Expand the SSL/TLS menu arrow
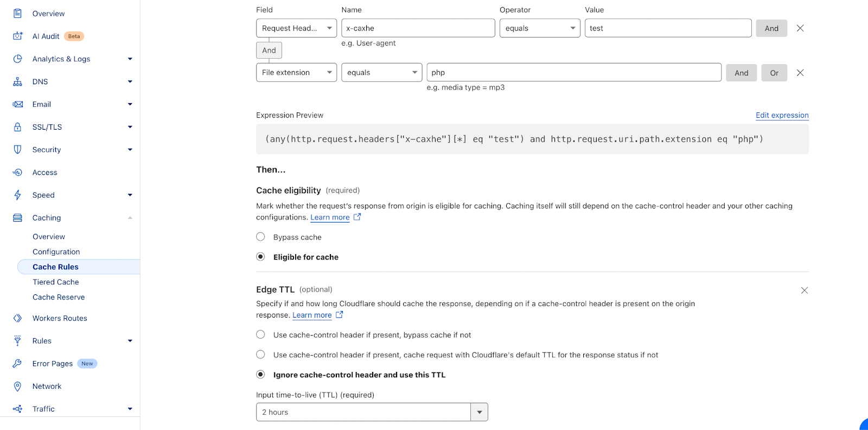Screen dimensions: 868x430 pos(130,127)
